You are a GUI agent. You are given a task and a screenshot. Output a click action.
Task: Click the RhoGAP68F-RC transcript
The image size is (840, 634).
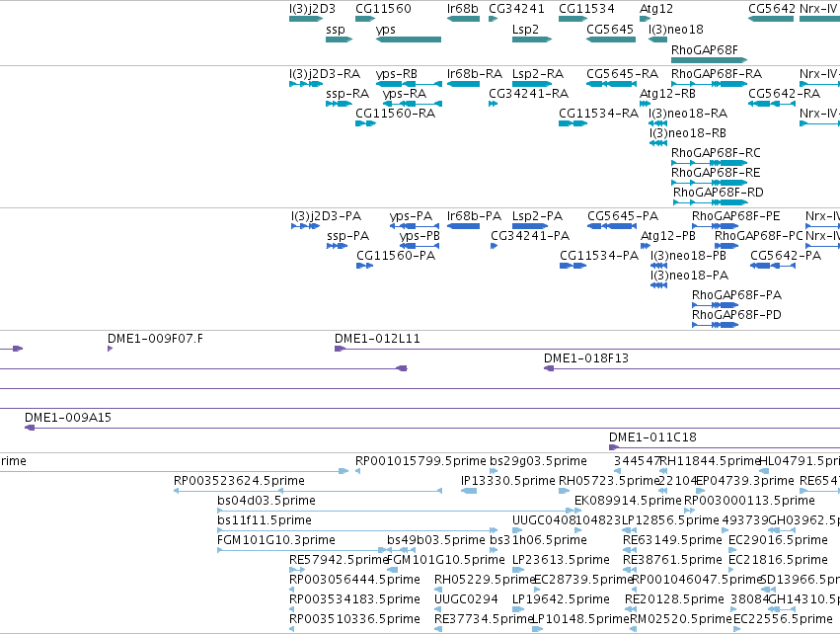pos(709,163)
